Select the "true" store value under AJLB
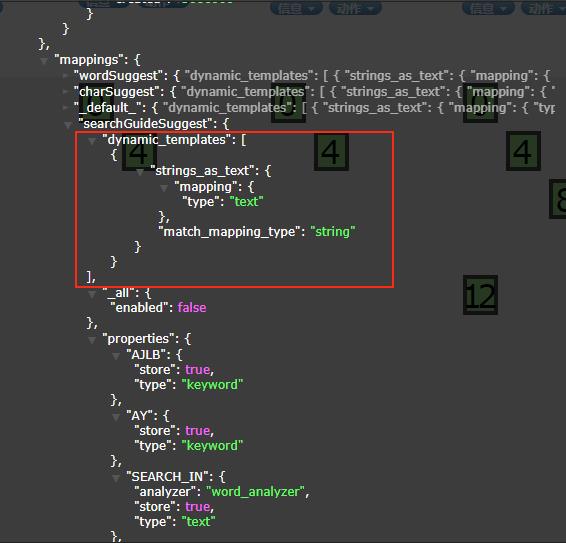Screen dimensions: 566x543 click(x=197, y=370)
